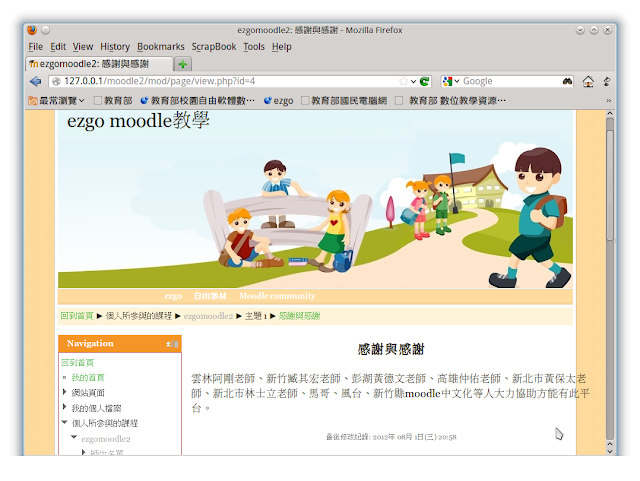Image resolution: width=640 pixels, height=481 pixels.
Task: Click the back arrow navigation button
Action: coord(36,81)
